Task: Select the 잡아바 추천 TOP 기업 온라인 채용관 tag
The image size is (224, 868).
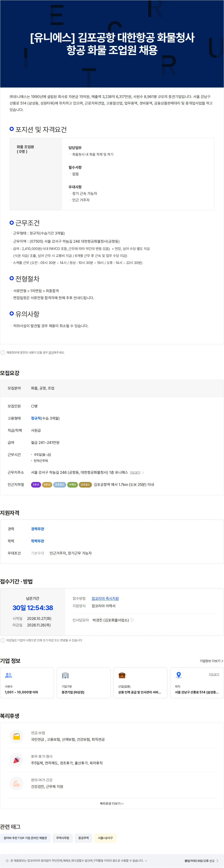Action: click(x=25, y=838)
